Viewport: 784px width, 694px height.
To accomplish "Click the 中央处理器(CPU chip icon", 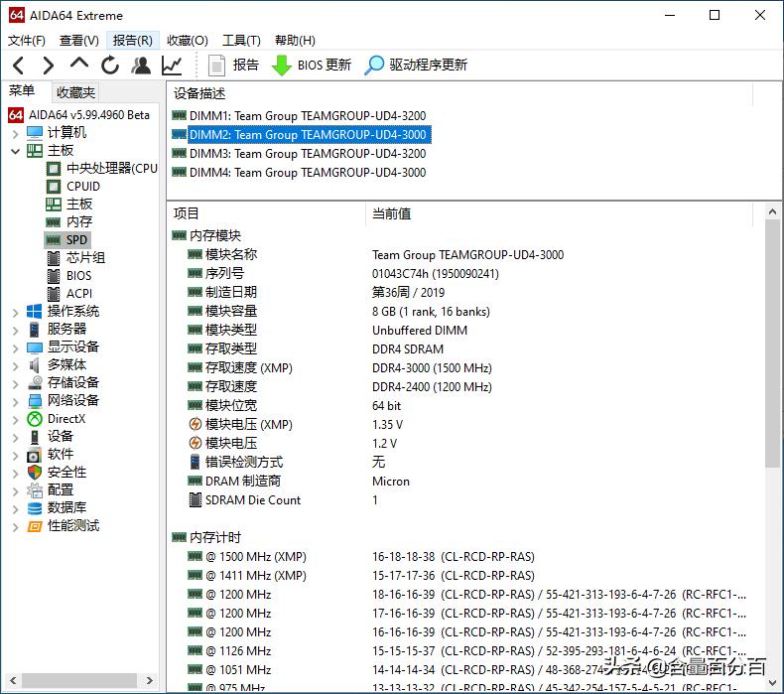I will pos(54,169).
